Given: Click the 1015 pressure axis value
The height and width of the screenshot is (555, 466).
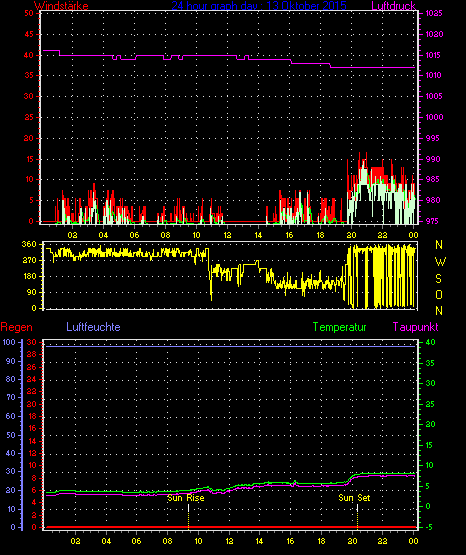Looking at the screenshot, I should click(x=433, y=55).
